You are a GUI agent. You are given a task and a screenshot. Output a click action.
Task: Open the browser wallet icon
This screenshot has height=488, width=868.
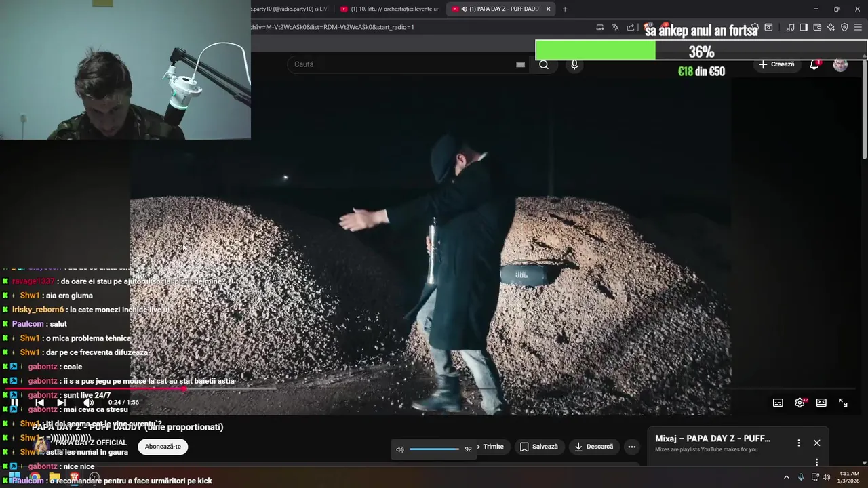click(x=817, y=27)
